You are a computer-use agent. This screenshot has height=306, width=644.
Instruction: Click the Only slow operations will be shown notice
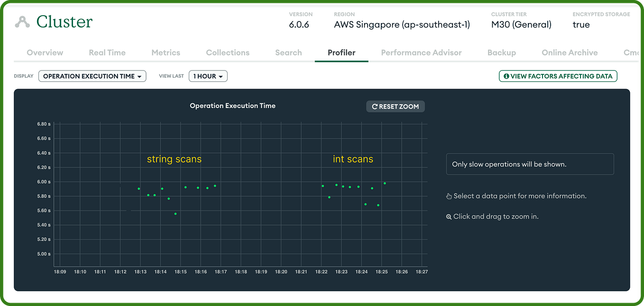[530, 164]
